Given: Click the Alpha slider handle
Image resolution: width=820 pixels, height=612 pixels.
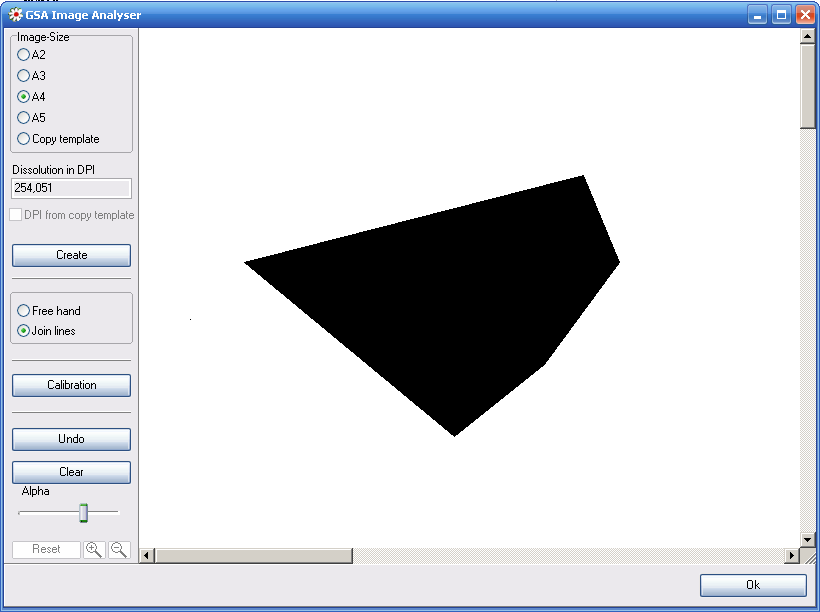Looking at the screenshot, I should [84, 513].
